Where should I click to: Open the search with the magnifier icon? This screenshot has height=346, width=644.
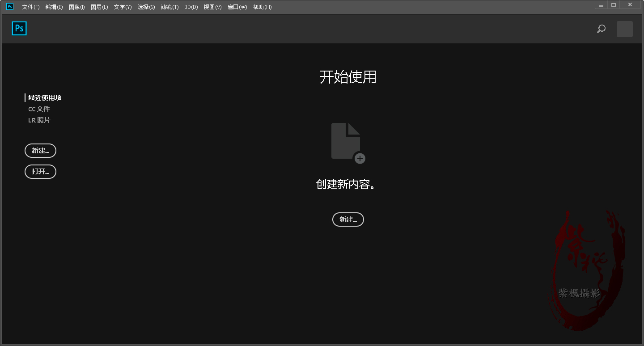pyautogui.click(x=601, y=29)
